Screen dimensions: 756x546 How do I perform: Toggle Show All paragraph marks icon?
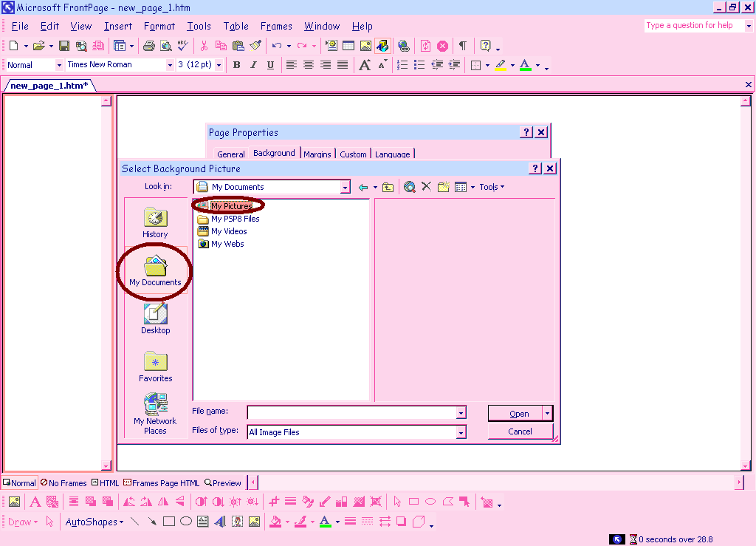(463, 46)
